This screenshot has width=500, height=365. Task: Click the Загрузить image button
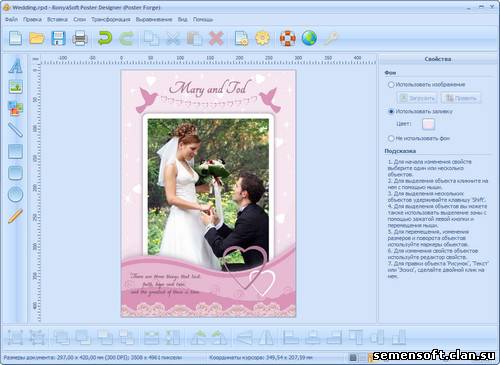pyautogui.click(x=417, y=98)
